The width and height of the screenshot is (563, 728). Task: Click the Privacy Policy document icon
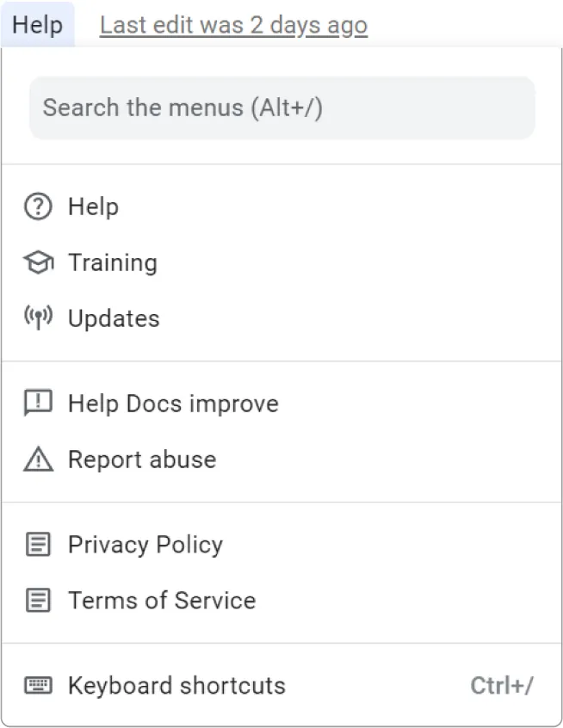tap(38, 544)
